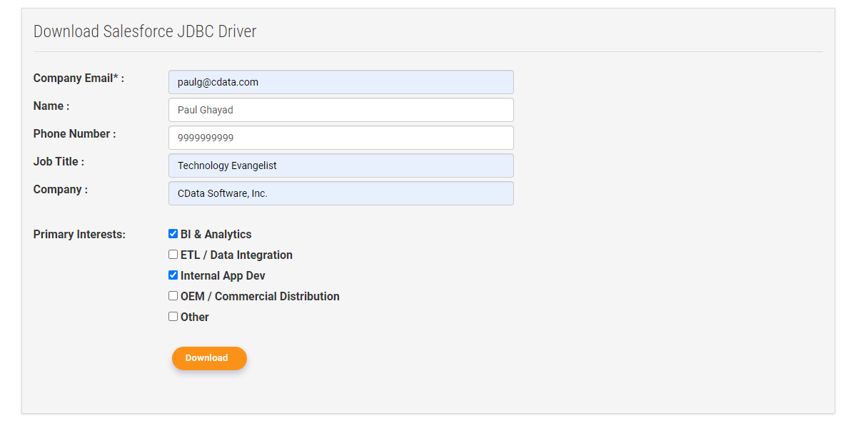Focus the Job Title text box
Image resolution: width=868 pixels, height=433 pixels.
340,165
